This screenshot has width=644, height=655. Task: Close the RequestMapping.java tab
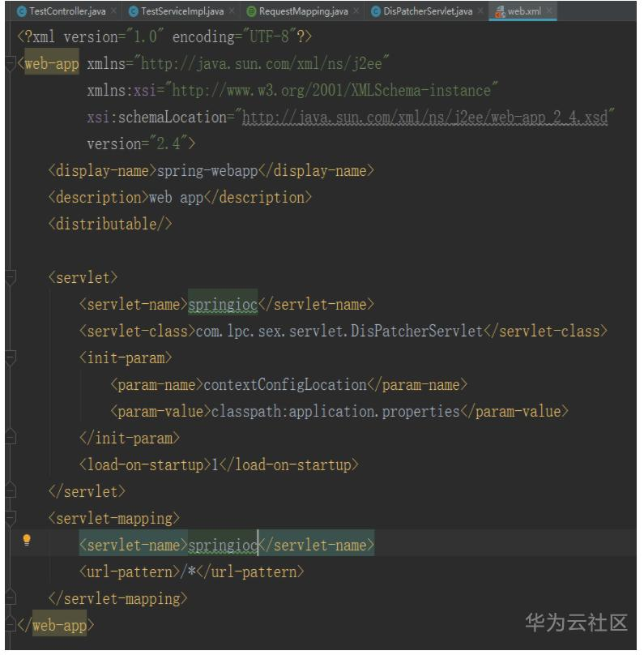pyautogui.click(x=356, y=11)
